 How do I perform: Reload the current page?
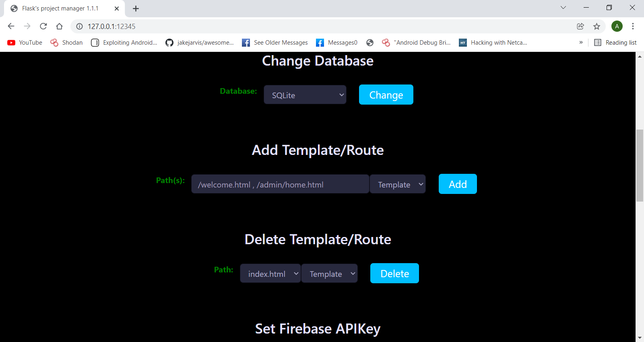click(x=43, y=26)
